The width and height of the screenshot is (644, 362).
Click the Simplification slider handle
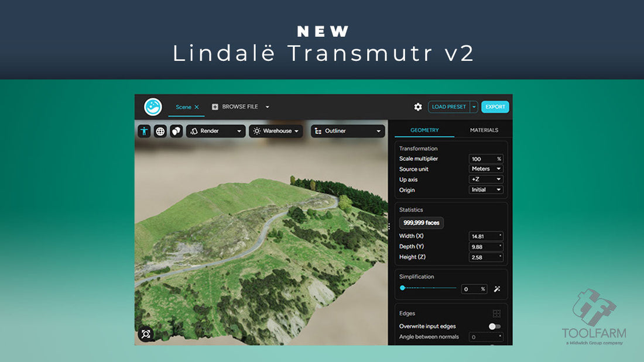pos(403,288)
